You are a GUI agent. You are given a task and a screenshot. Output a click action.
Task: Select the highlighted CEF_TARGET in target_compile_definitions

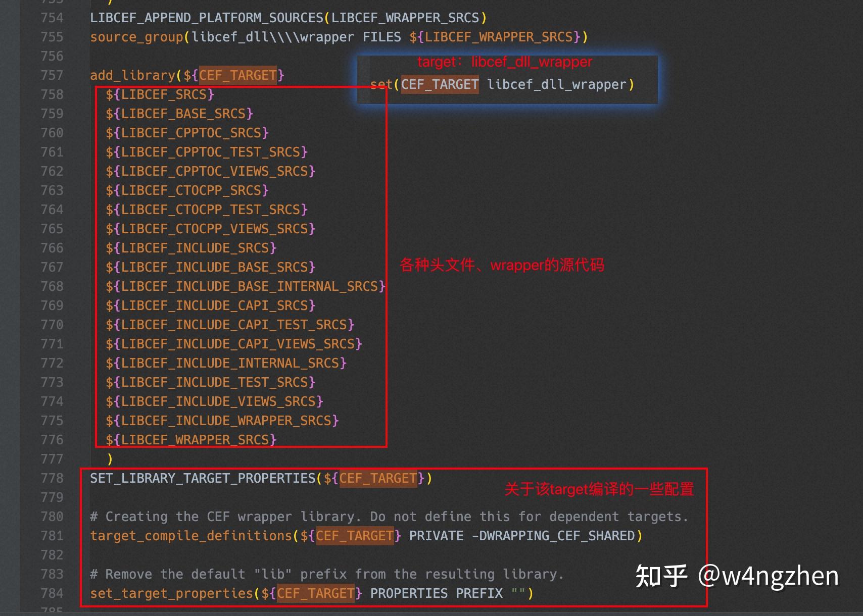354,536
